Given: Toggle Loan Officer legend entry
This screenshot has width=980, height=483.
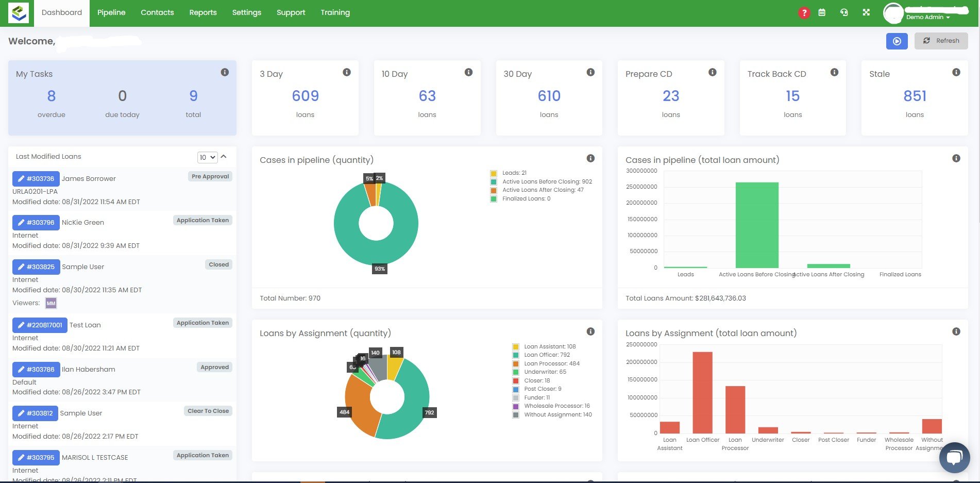Looking at the screenshot, I should pyautogui.click(x=547, y=355).
